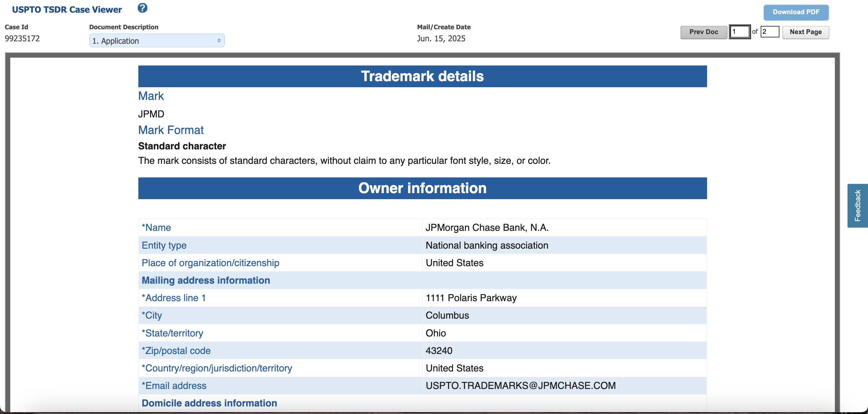Select the mark text JPMD
The width and height of the screenshot is (868, 414).
(x=151, y=114)
